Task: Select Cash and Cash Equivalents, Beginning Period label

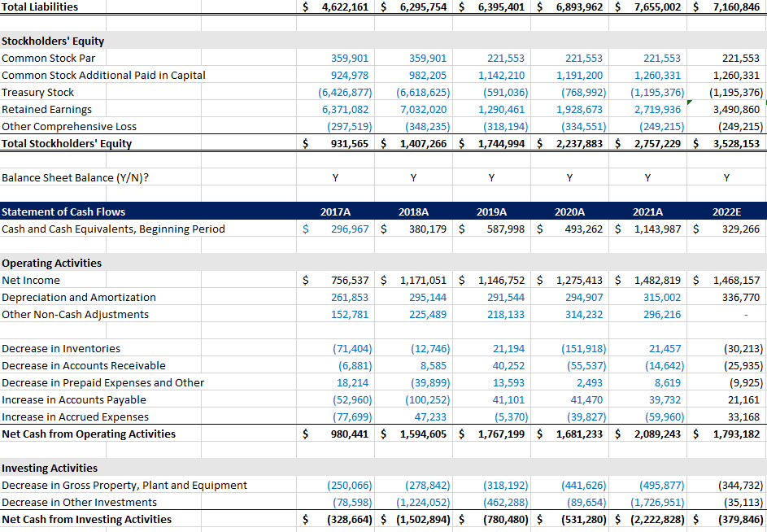Action: click(113, 229)
